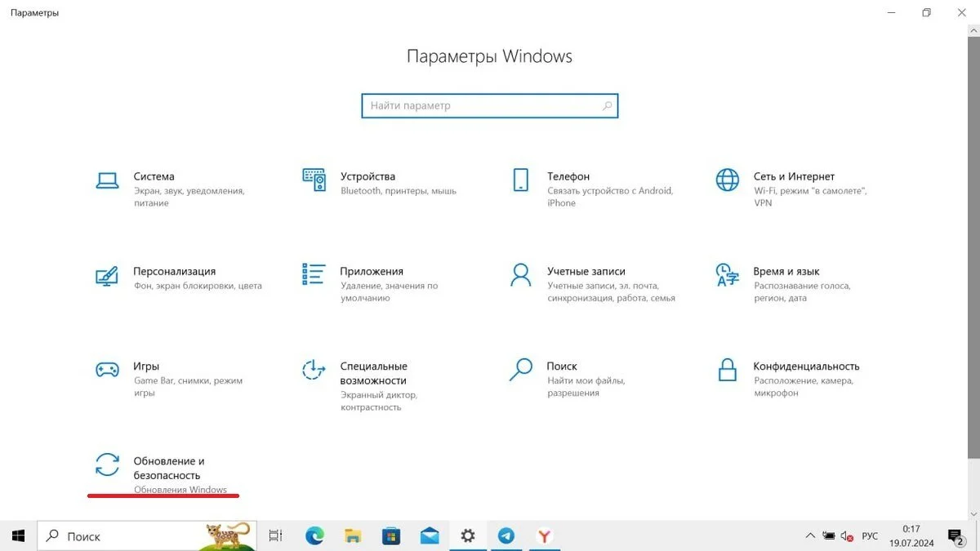Click 'Удаление, значения по умолчанию' text
The image size is (980, 551).
coord(389,291)
